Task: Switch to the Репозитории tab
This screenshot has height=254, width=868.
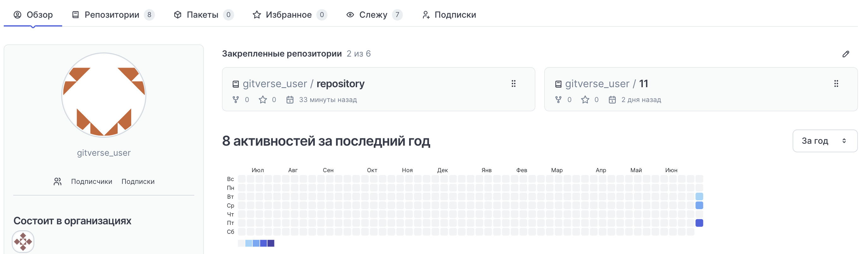Action: (x=113, y=15)
